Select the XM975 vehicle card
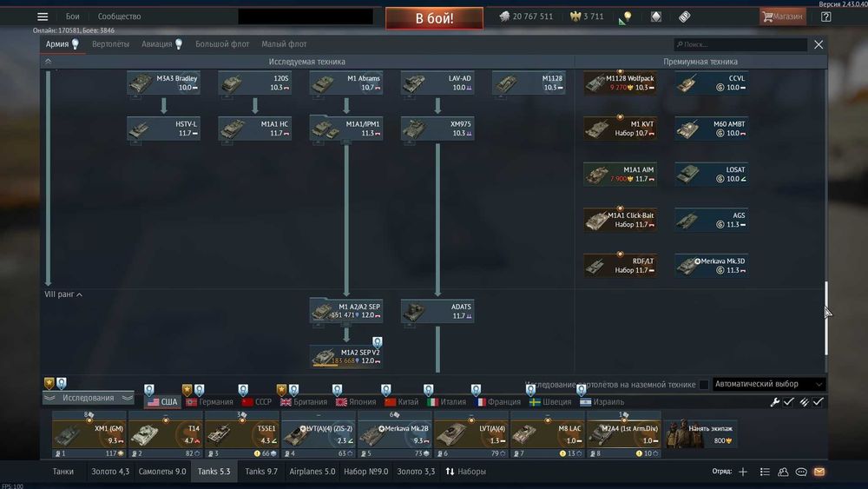868x489 pixels. (x=437, y=129)
